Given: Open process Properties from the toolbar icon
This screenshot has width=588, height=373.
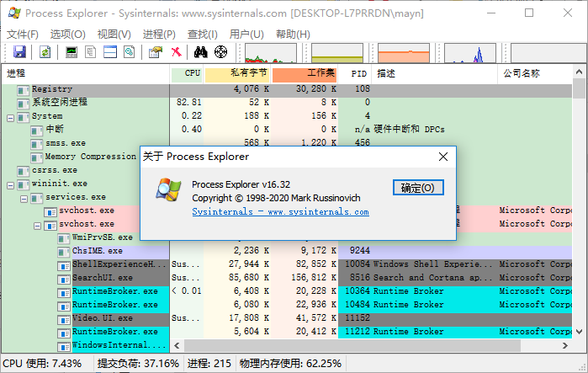Looking at the screenshot, I should click(x=156, y=52).
